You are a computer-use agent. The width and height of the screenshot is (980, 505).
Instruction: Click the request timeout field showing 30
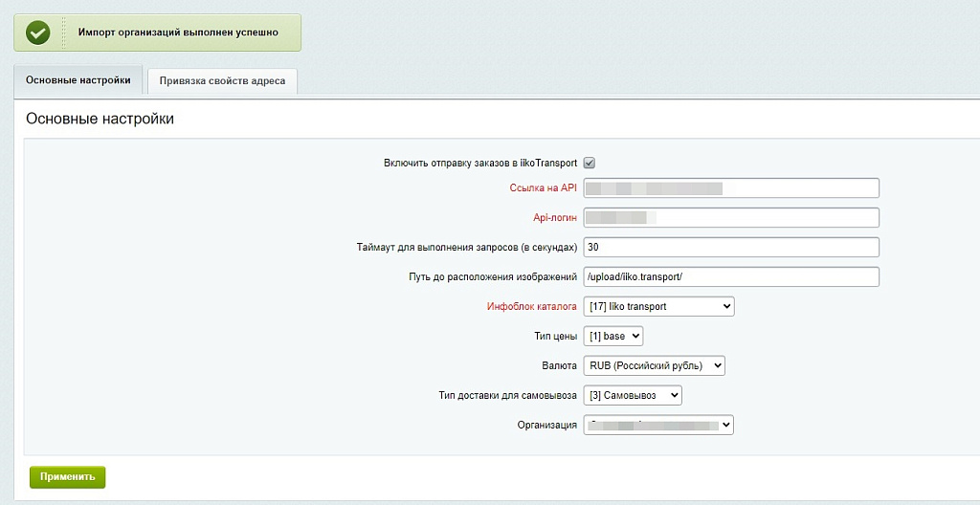[730, 247]
